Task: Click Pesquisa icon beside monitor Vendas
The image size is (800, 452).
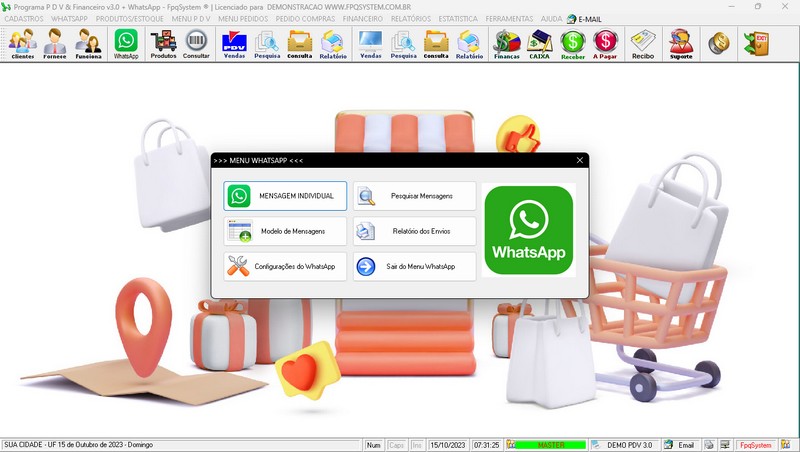Action: coord(403,44)
